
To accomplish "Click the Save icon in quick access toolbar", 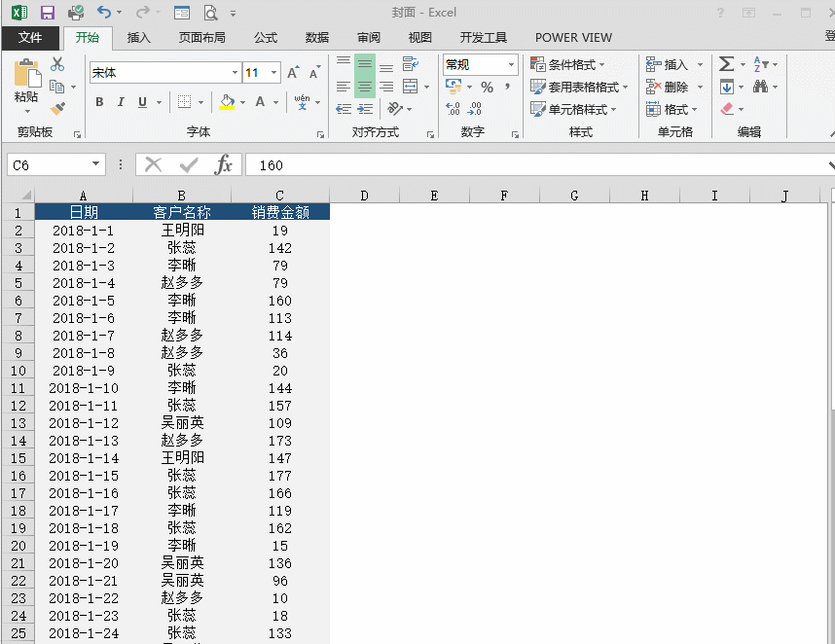I will tap(47, 13).
